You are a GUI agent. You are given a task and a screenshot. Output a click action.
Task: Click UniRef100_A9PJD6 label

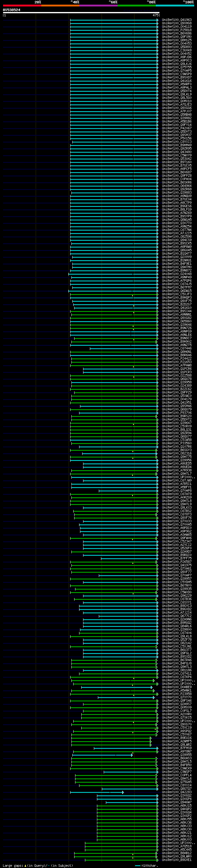(176, 57)
